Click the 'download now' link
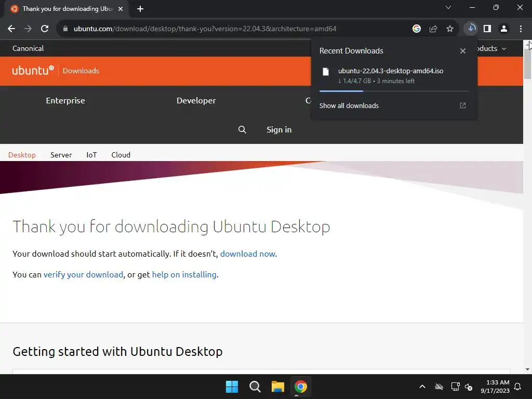Image resolution: width=532 pixels, height=399 pixels. point(248,254)
